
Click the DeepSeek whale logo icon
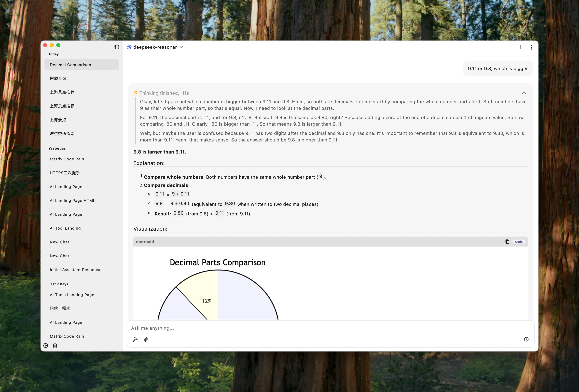129,47
